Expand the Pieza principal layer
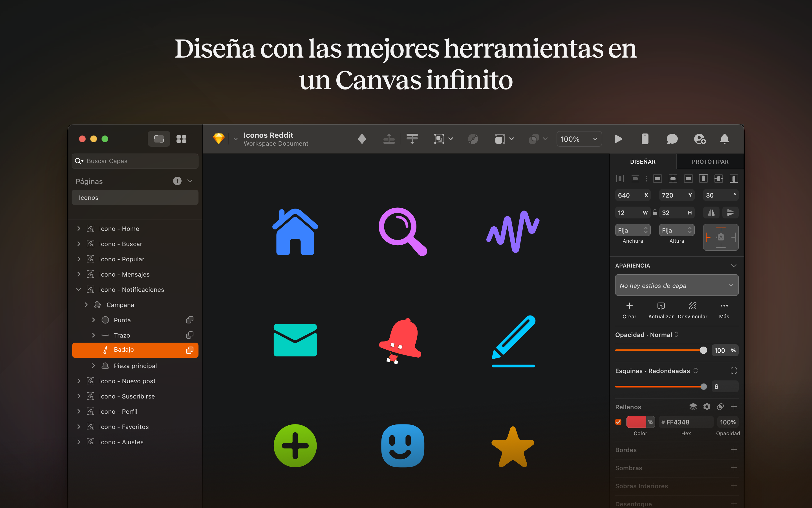 [93, 365]
